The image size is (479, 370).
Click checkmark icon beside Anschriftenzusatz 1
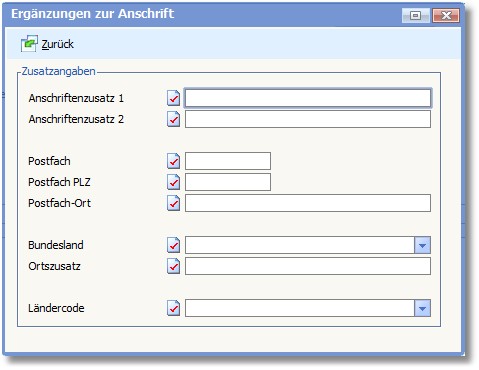(x=173, y=98)
